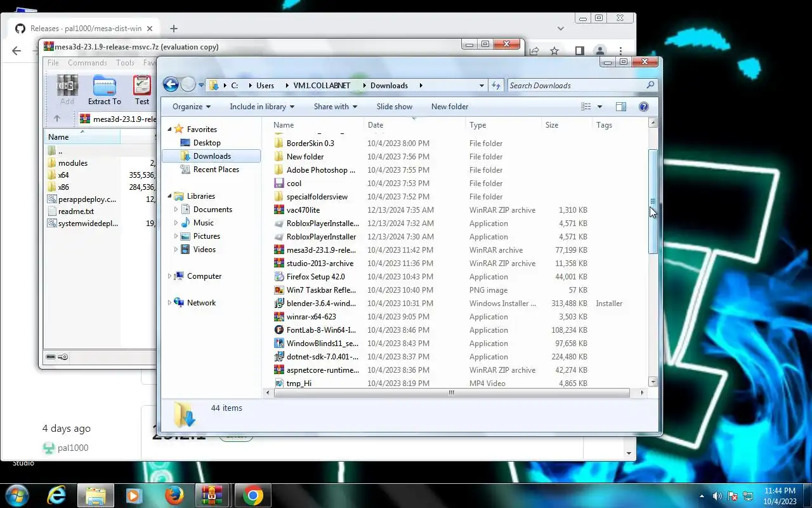Image resolution: width=812 pixels, height=508 pixels.
Task: Click the Test icon in WinRAR
Action: pos(142,90)
